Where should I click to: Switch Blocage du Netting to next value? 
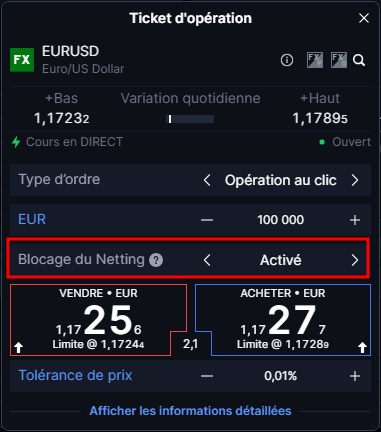[x=355, y=260]
